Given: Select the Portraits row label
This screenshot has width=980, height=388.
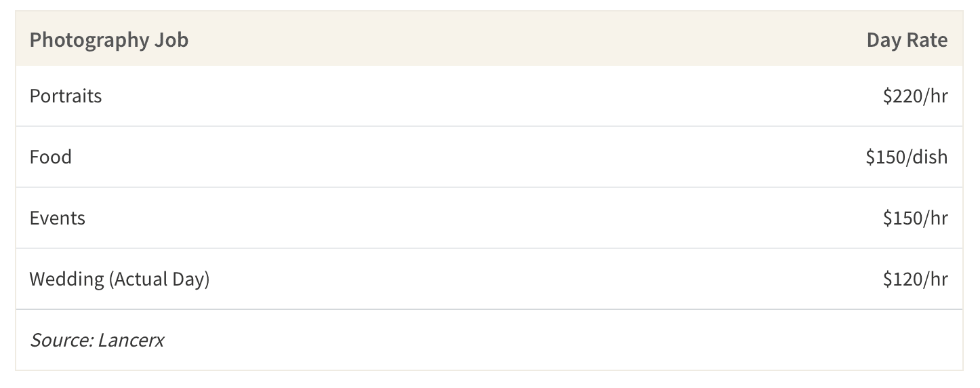Looking at the screenshot, I should [66, 96].
